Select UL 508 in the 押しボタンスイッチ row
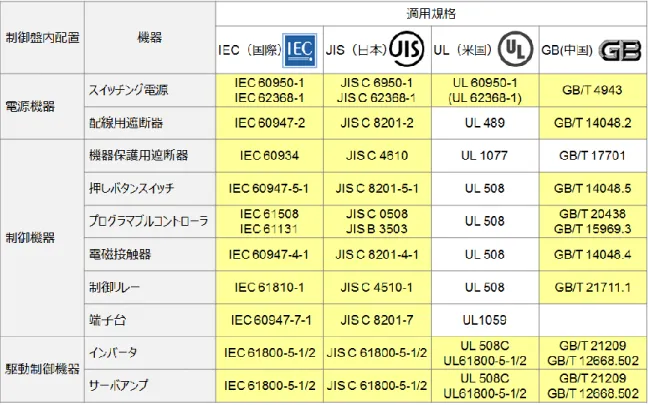Viewport: 648px width, 405px height. point(485,188)
